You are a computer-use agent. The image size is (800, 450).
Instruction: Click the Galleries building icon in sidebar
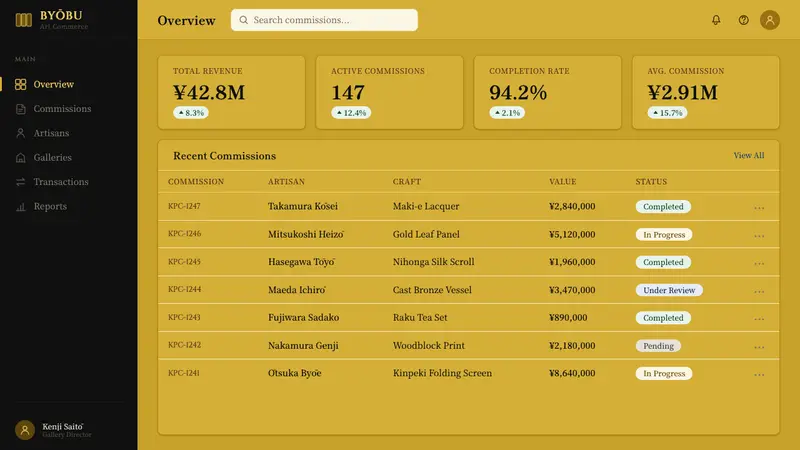20,158
